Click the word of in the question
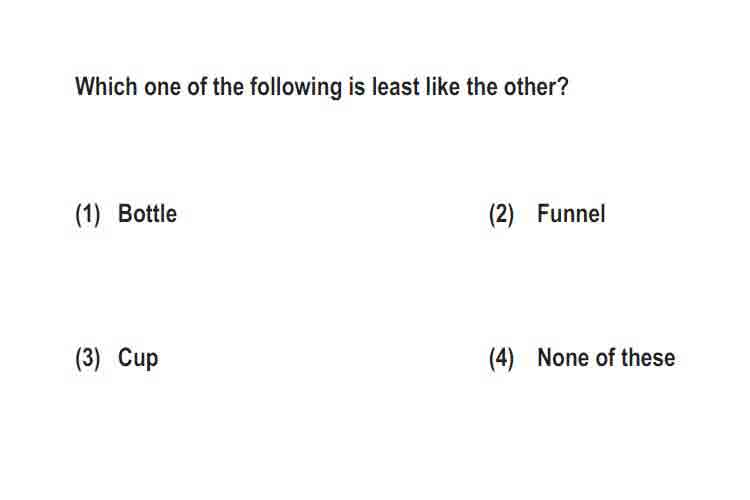The width and height of the screenshot is (750, 500). pos(197,87)
